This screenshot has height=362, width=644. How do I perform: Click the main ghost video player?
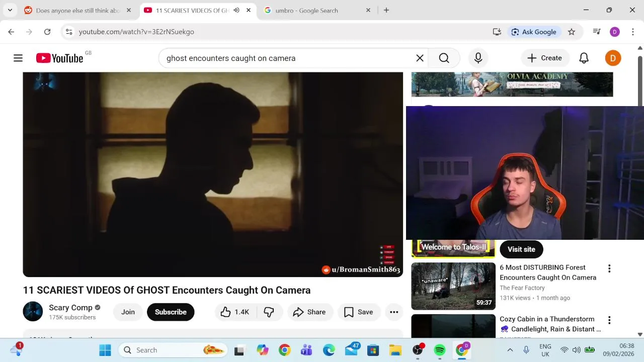tap(213, 174)
